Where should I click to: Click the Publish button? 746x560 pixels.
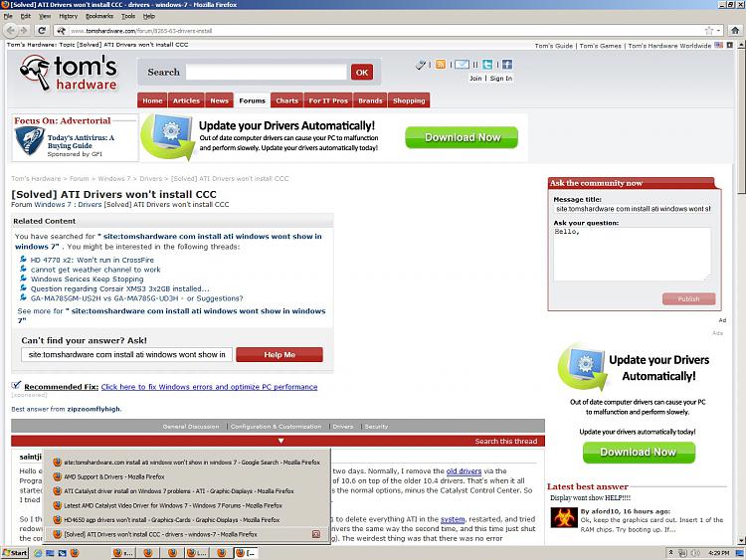(x=688, y=298)
